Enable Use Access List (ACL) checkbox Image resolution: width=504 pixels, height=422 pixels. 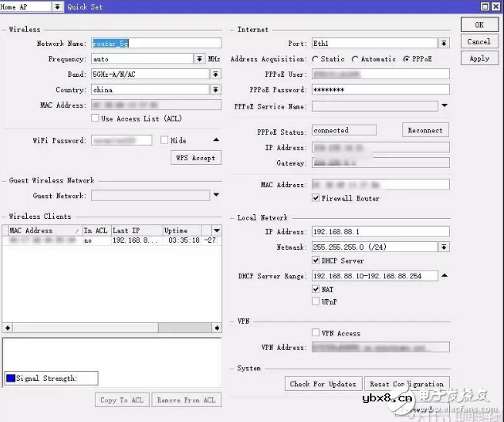[94, 118]
